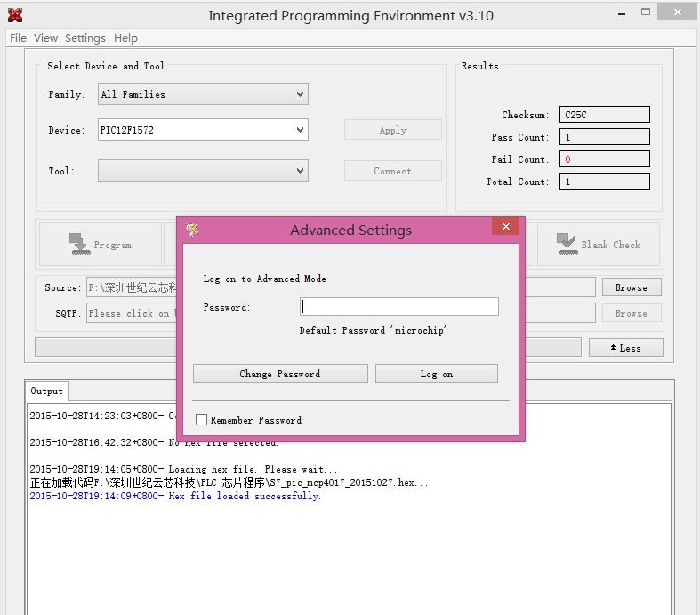
Task: Select the Output tab
Action: pos(47,392)
